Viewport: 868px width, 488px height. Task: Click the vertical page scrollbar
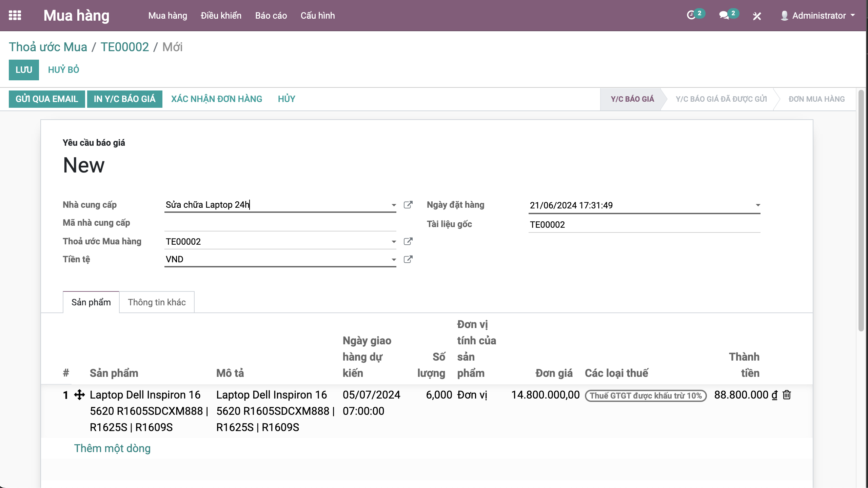tap(861, 210)
